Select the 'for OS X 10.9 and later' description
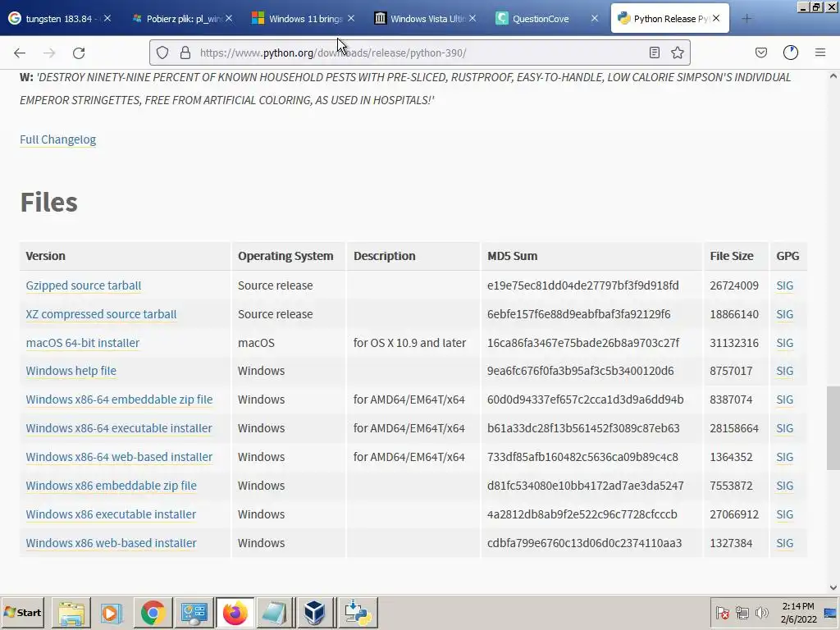The image size is (840, 630). (x=409, y=343)
